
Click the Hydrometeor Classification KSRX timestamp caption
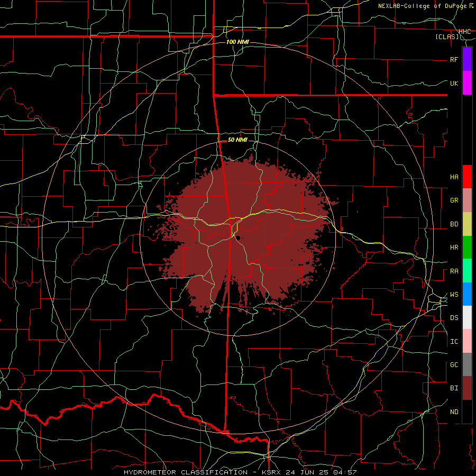[x=240, y=472]
